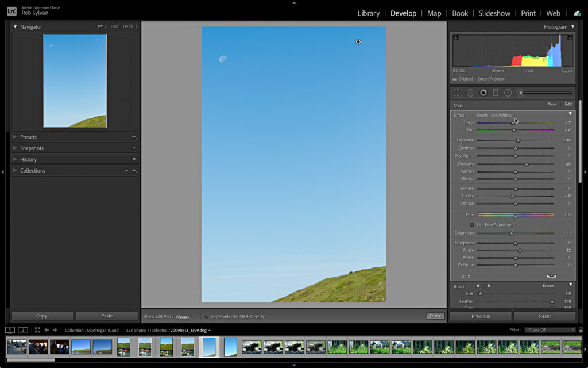Viewport: 588px width, 368px height.
Task: Click the edit pin on the photo
Action: click(358, 42)
